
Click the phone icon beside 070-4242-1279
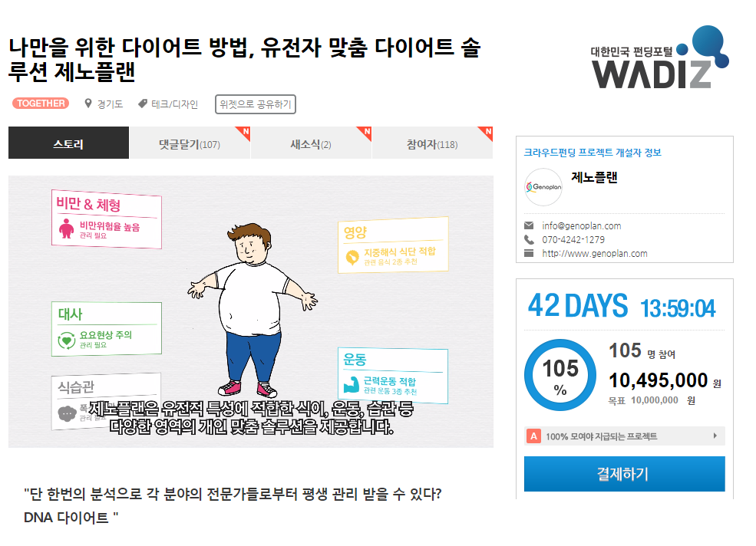click(x=529, y=239)
